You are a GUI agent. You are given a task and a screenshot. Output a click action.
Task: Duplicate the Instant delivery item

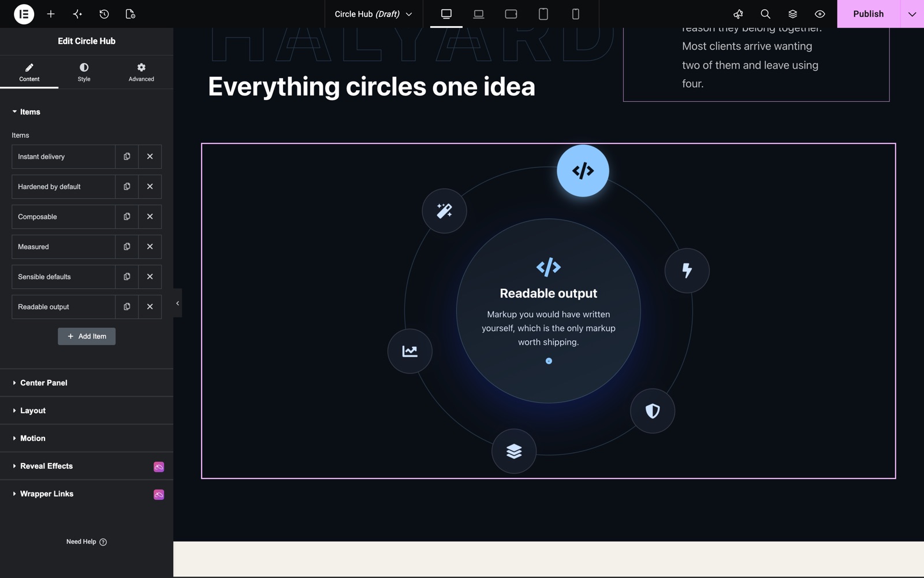(127, 157)
